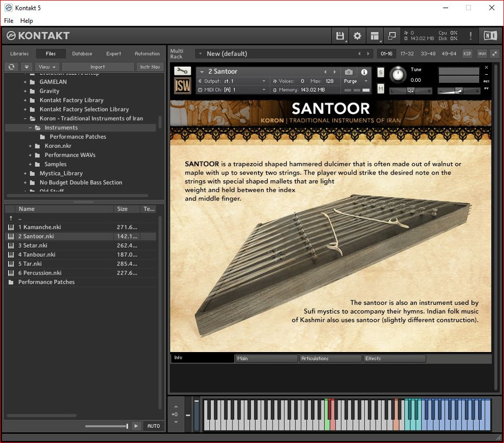Minimize rack instruments icon beside aux
The image size is (504, 443).
495,54
